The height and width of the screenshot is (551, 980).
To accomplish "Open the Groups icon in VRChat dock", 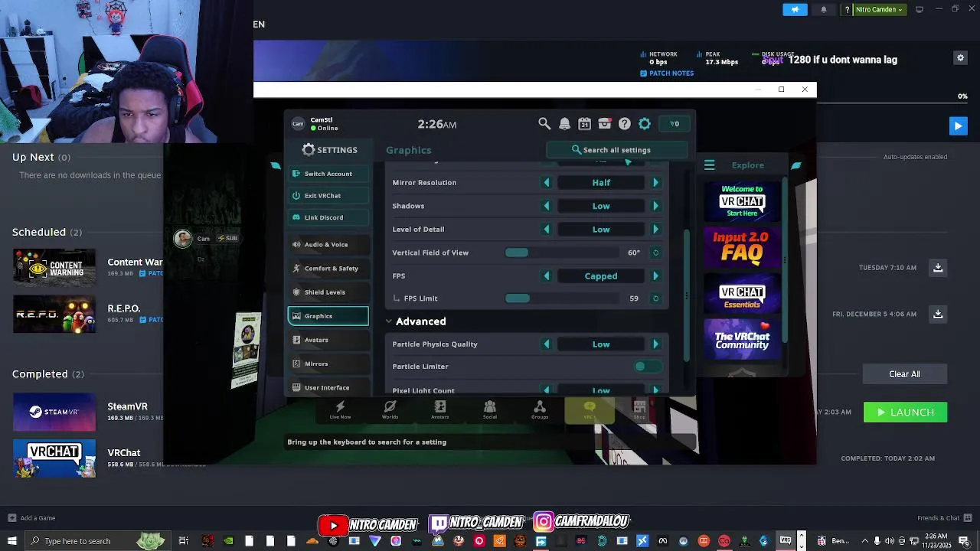I will pos(540,409).
